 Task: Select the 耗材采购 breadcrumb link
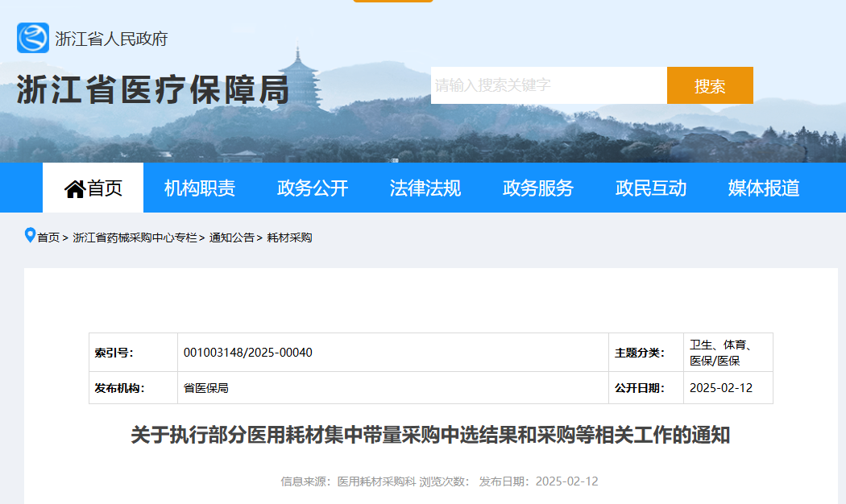tap(289, 238)
